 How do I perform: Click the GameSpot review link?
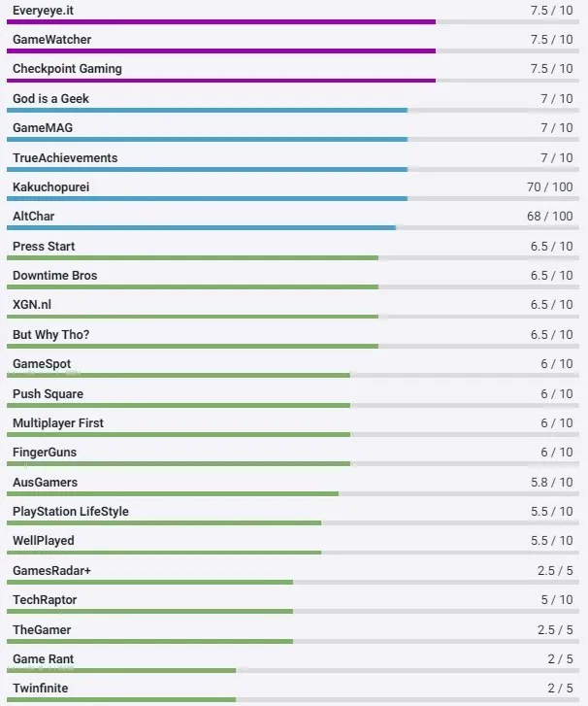point(42,364)
